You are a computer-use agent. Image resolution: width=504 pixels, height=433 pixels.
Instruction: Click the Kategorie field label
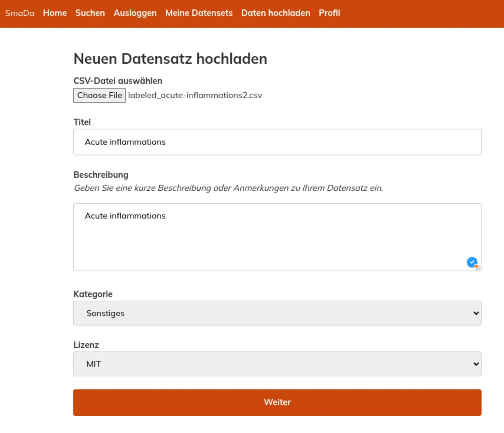pyautogui.click(x=93, y=294)
